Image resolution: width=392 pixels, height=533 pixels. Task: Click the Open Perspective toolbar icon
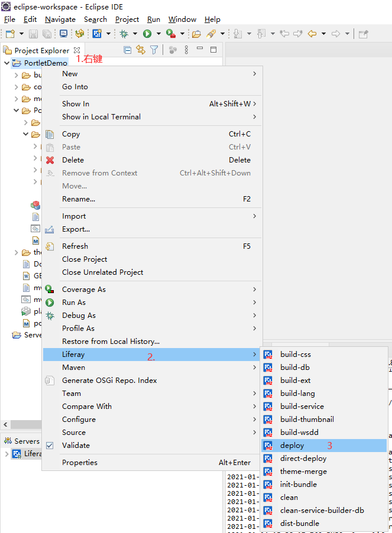pyautogui.click(x=363, y=34)
